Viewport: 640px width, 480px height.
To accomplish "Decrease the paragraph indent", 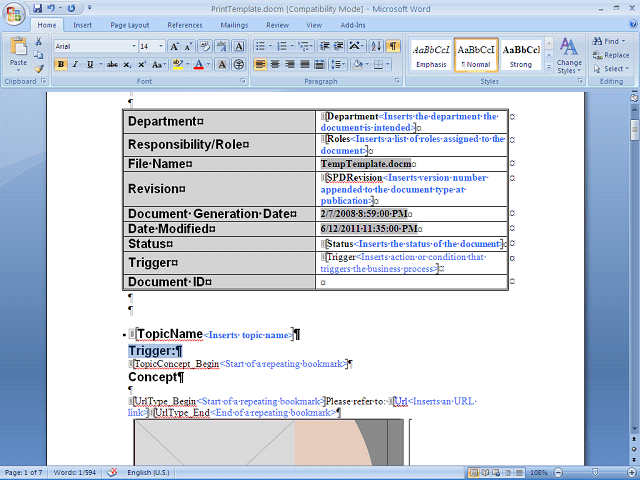I will point(324,46).
